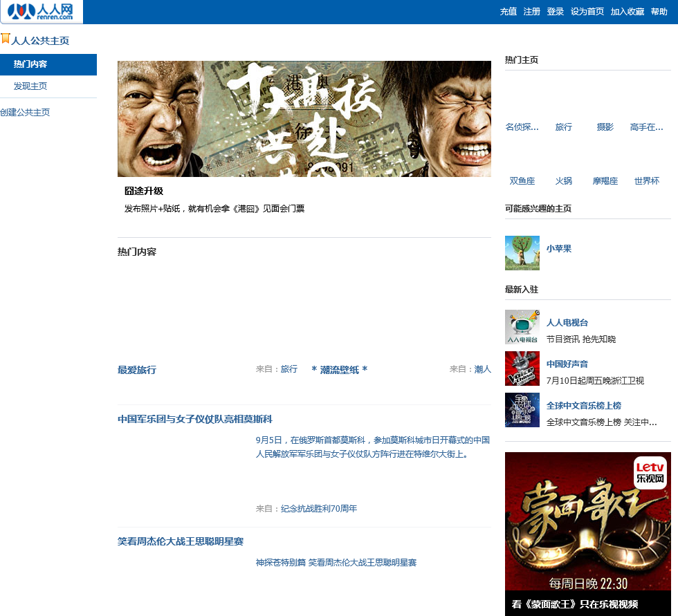
Task: Click 设为首页 in the top bar
Action: [x=587, y=12]
